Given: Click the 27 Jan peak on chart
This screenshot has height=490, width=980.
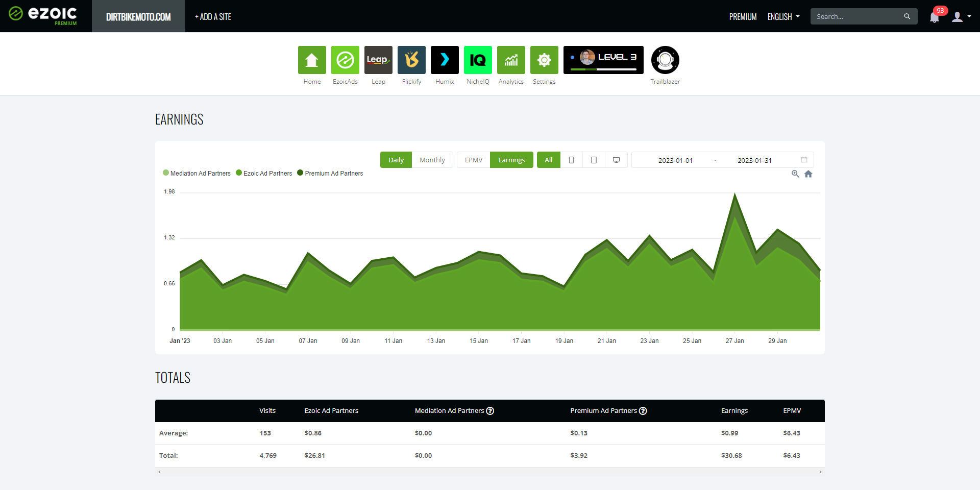Looking at the screenshot, I should (x=735, y=194).
